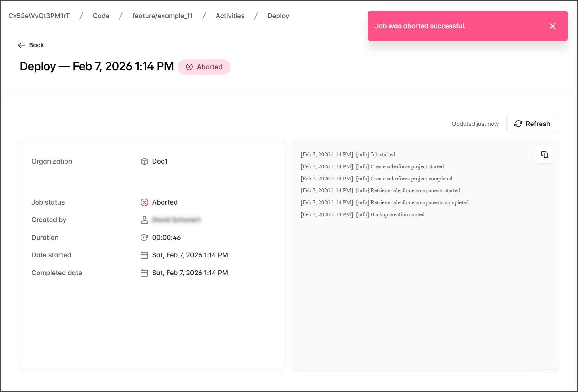The width and height of the screenshot is (578, 392).
Task: Click the red Aborted job status icon
Action: pyautogui.click(x=144, y=202)
